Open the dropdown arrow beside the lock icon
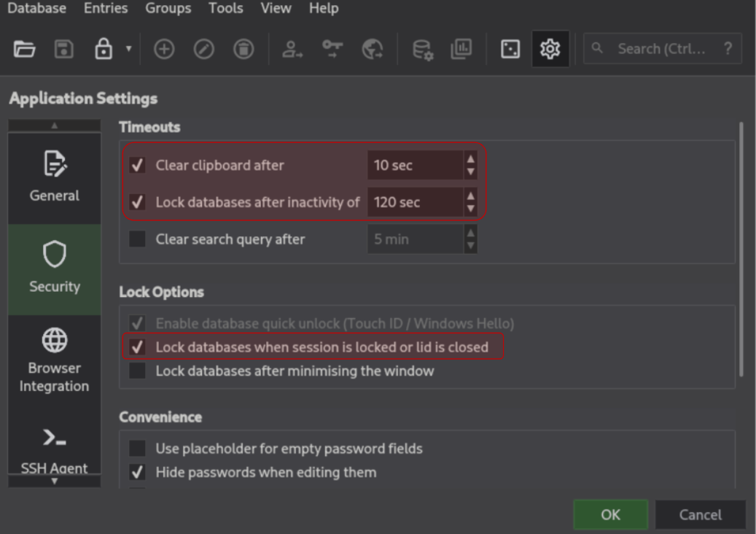The height and width of the screenshot is (534, 756). [128, 50]
